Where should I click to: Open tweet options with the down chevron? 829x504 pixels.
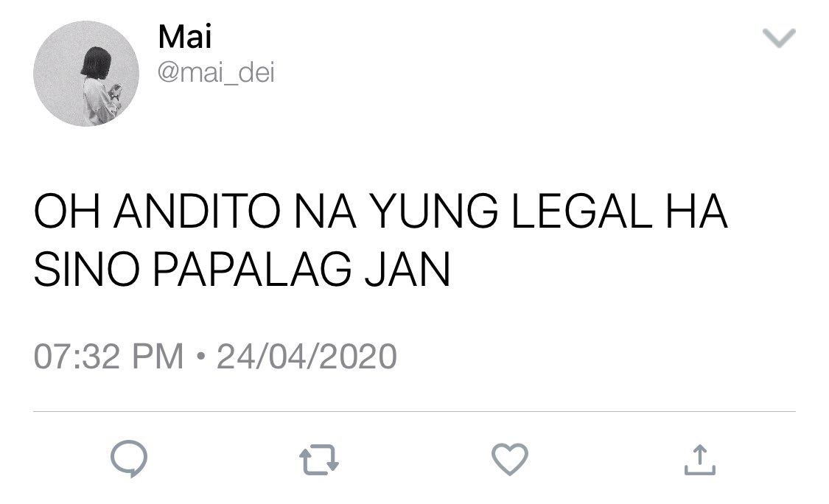point(779,38)
